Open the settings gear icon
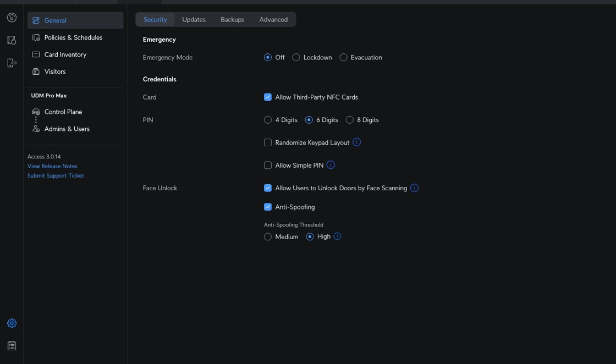 tap(12, 323)
